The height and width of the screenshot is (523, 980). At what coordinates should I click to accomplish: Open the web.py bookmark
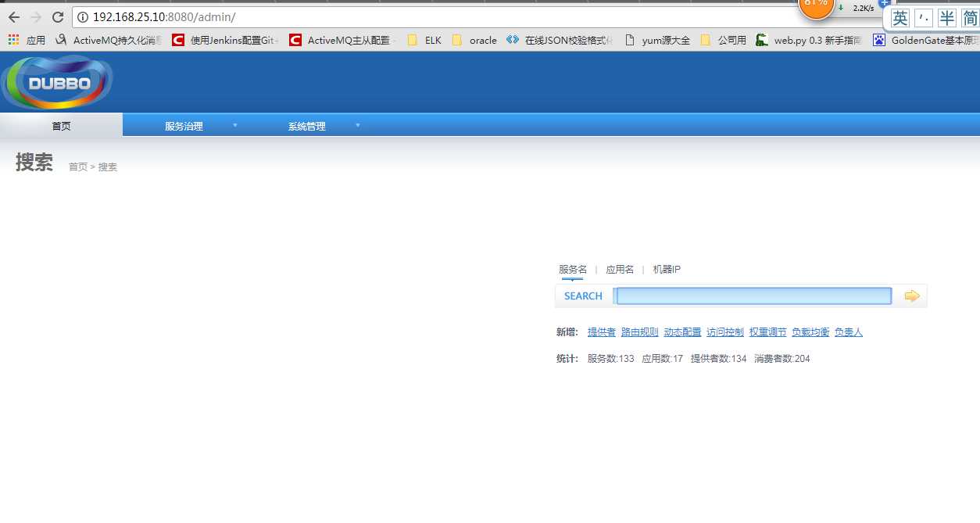click(808, 40)
